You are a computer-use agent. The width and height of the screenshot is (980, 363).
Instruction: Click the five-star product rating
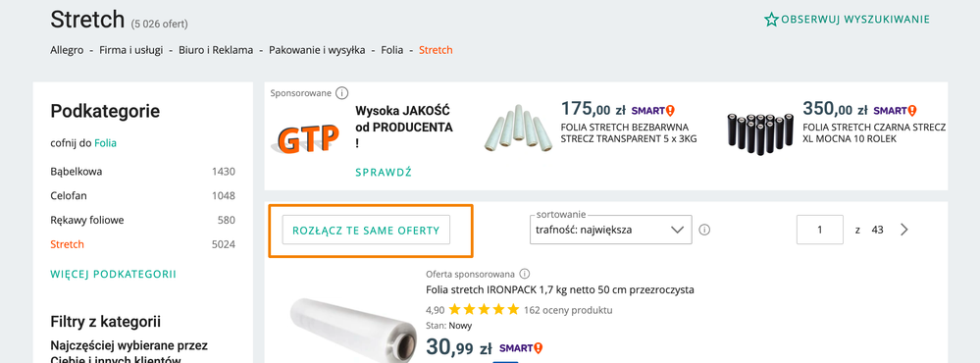pos(484,309)
